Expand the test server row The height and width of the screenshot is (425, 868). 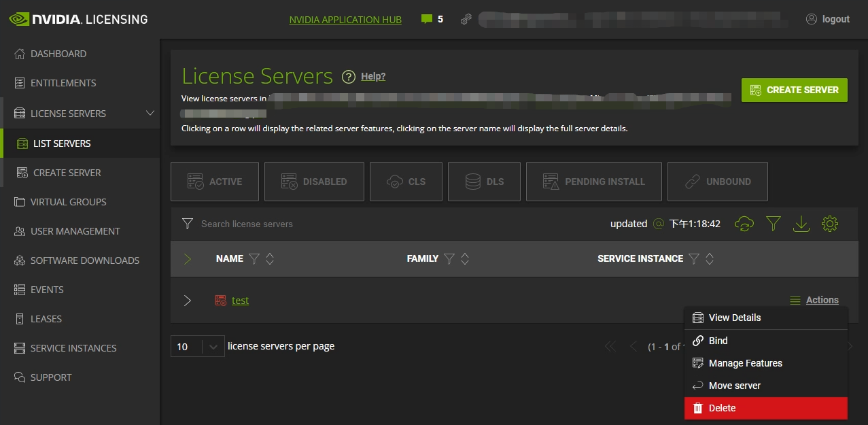(188, 301)
